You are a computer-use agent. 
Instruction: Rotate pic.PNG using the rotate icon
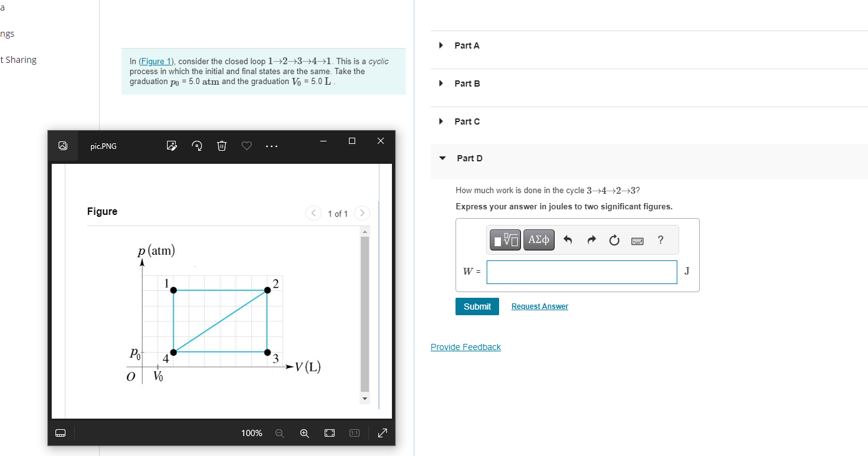click(196, 145)
